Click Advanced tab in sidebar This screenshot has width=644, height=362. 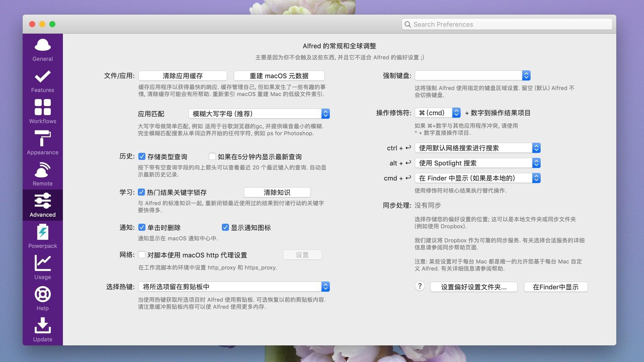(43, 205)
